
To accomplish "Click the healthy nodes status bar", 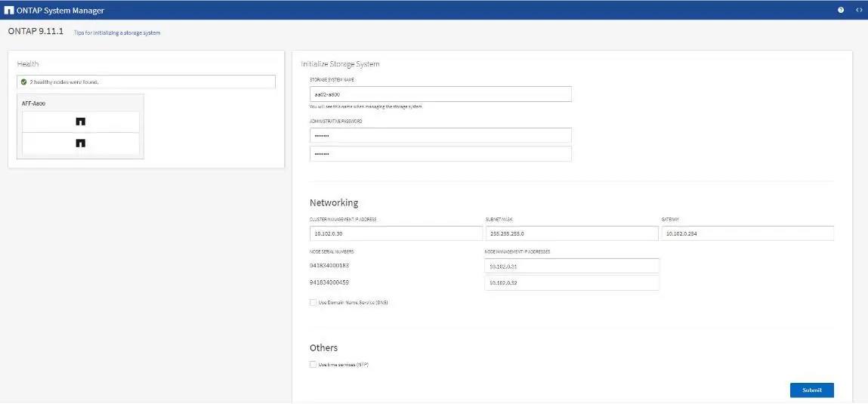I will point(146,82).
